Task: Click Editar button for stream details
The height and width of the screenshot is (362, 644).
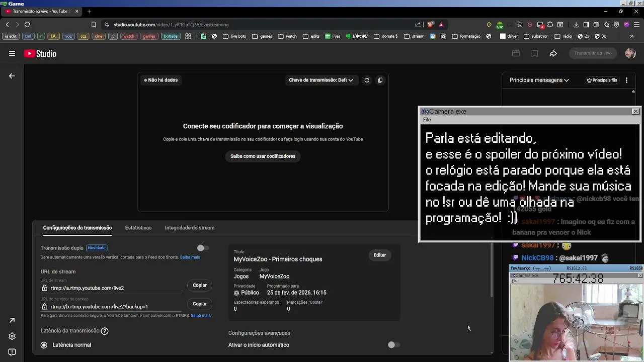Action: pos(380,255)
